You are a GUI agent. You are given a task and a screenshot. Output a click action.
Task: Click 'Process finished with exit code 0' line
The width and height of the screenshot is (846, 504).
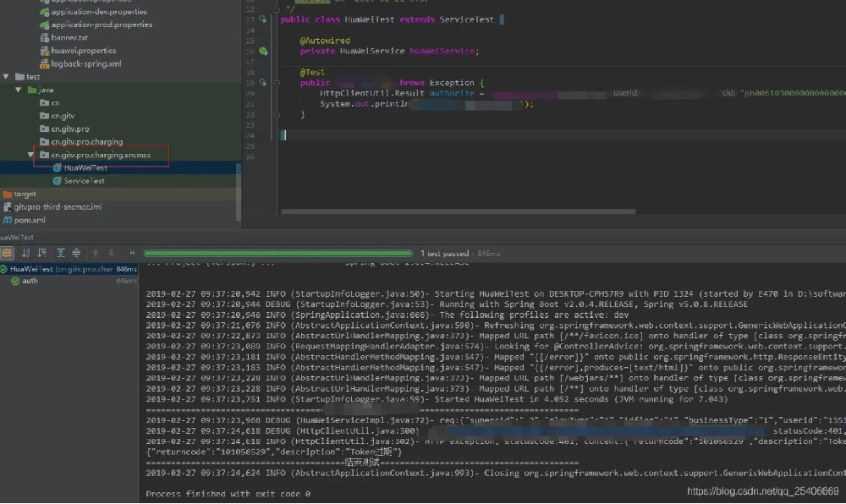[x=228, y=493]
